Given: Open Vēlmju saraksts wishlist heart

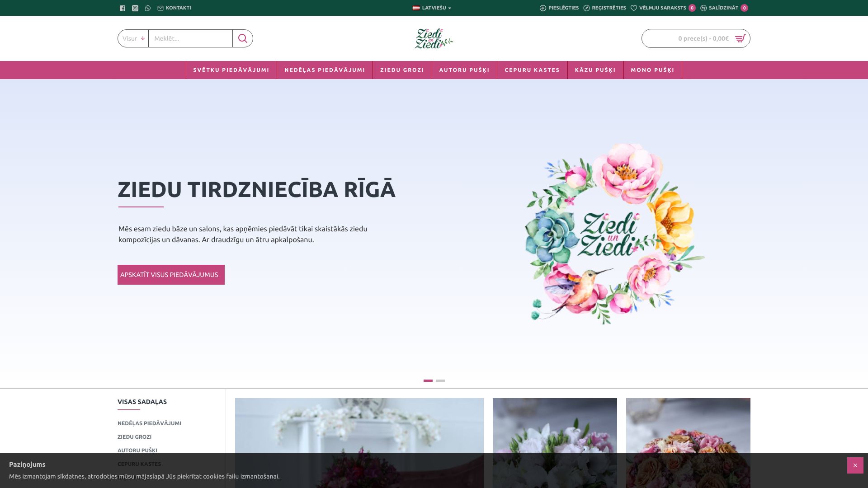Looking at the screenshot, I should [634, 8].
